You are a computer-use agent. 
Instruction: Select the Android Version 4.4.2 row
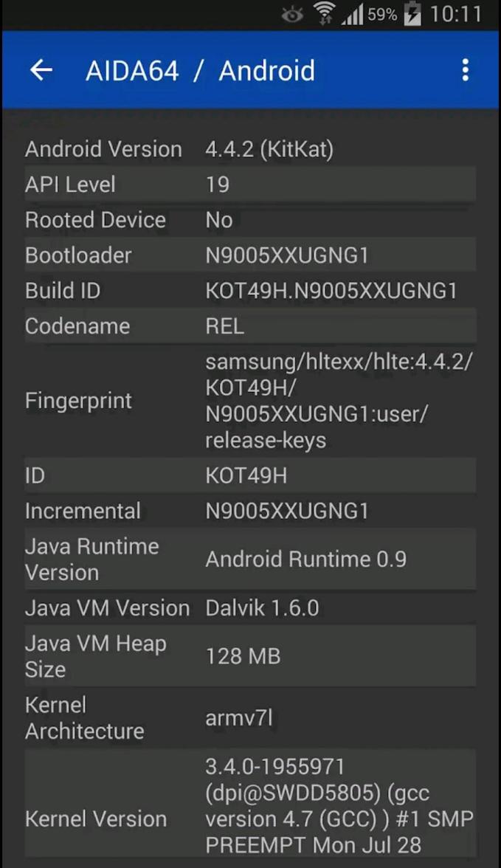(x=251, y=148)
